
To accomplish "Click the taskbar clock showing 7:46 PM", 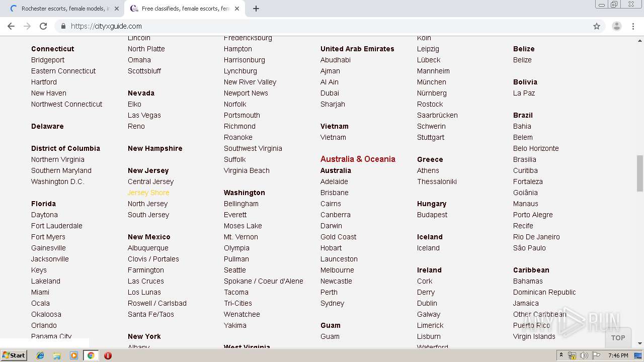I will [618, 355].
